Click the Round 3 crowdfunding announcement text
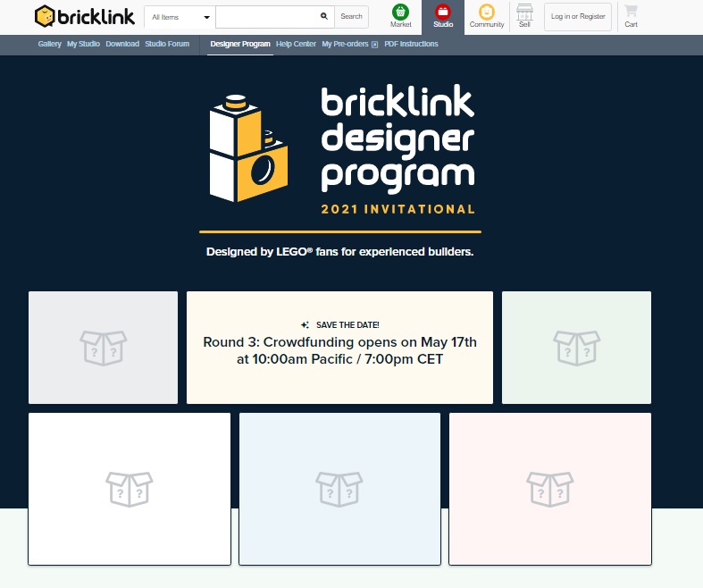Screen dimensions: 703x588 [339, 350]
